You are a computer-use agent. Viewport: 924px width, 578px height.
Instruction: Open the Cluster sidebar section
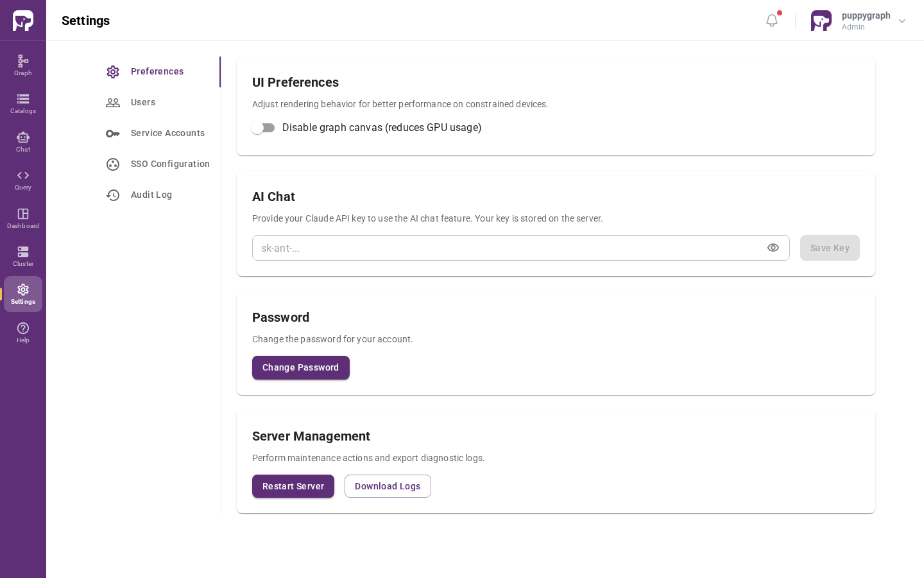tap(23, 256)
